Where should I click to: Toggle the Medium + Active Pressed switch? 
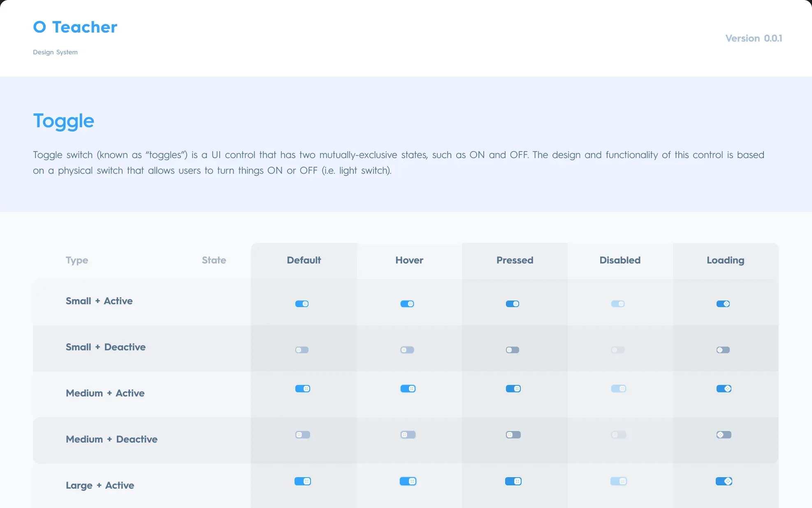(513, 389)
